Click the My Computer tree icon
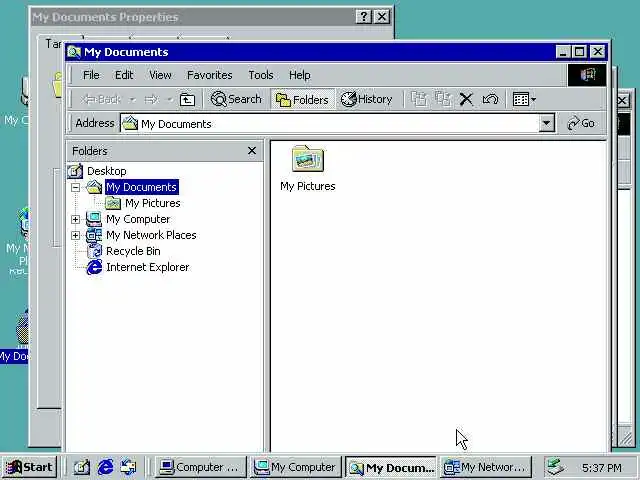The image size is (640, 480). coord(94,219)
